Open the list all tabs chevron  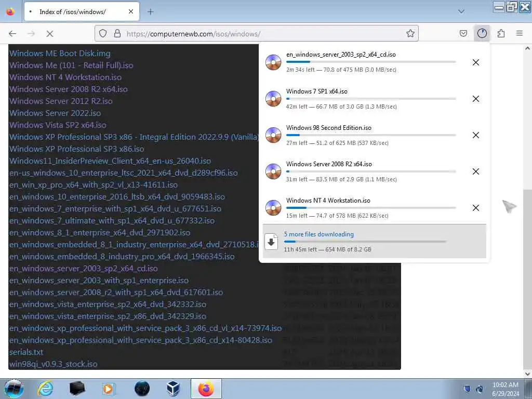[x=461, y=11]
